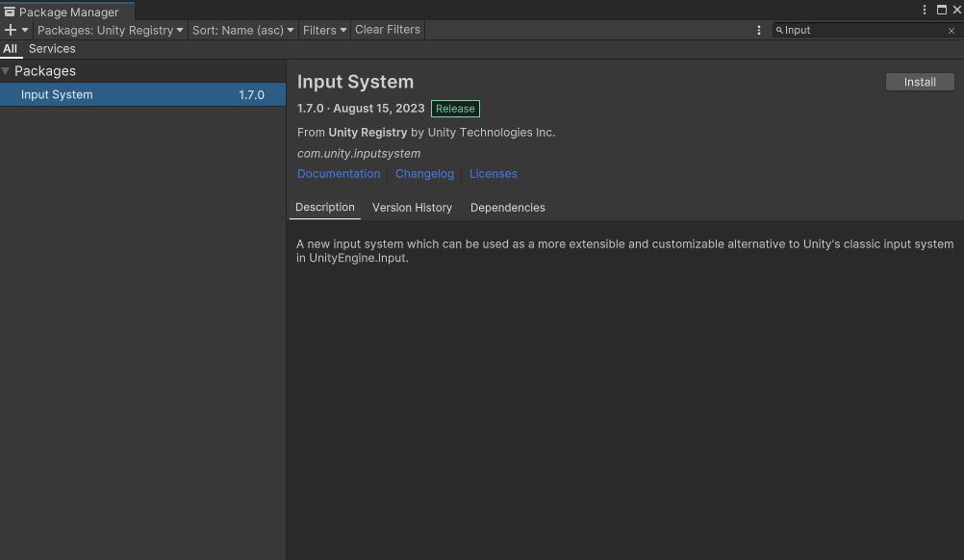This screenshot has height=560, width=964.
Task: Click com.unity.inputsystem package name text
Action: 359,154
